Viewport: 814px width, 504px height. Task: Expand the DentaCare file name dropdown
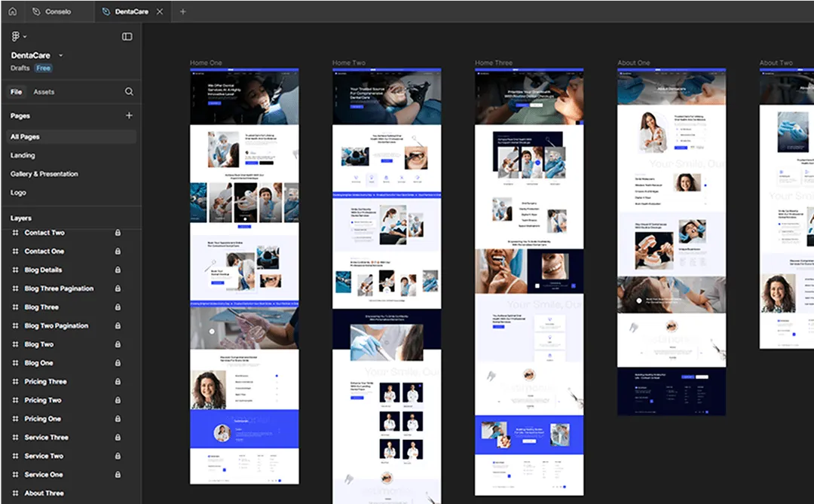tap(61, 55)
